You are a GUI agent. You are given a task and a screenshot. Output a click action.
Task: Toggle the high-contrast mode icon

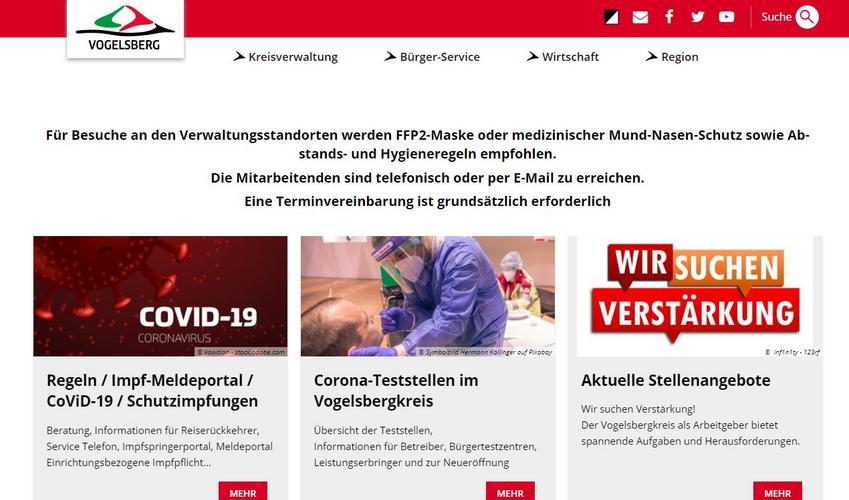click(x=611, y=17)
